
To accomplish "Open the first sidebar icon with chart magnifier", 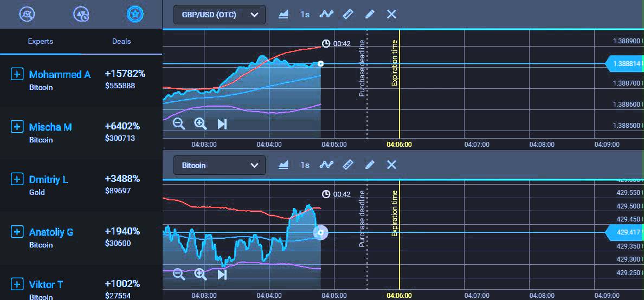I will [x=27, y=15].
